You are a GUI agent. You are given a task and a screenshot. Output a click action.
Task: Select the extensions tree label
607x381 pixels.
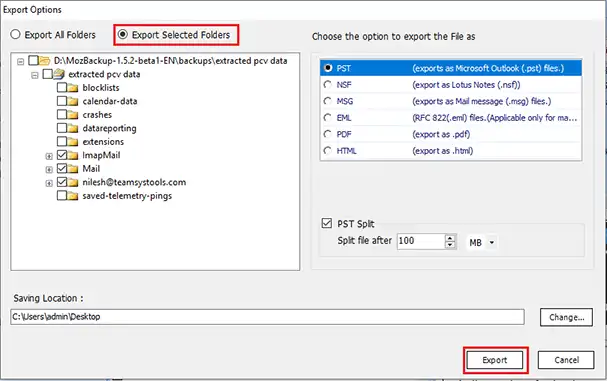(103, 142)
